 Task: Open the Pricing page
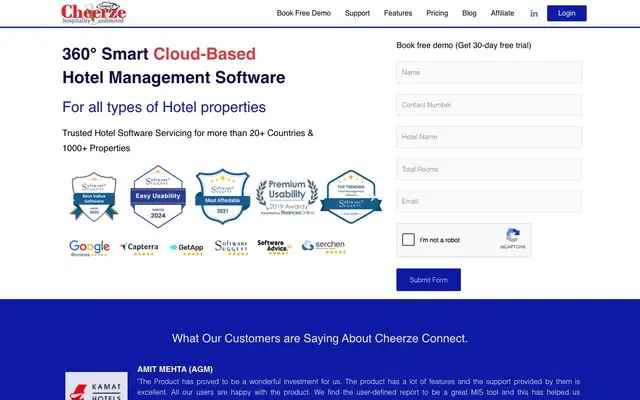pos(437,13)
